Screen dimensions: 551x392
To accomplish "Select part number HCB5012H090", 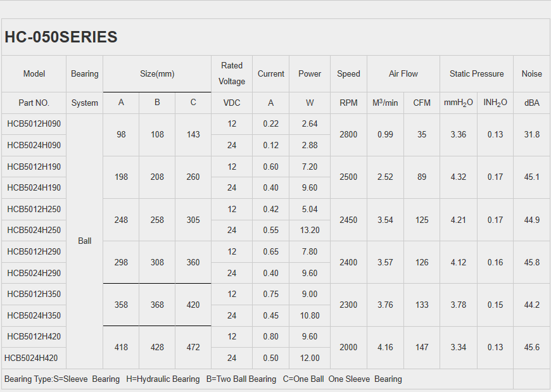I will 34,124.
